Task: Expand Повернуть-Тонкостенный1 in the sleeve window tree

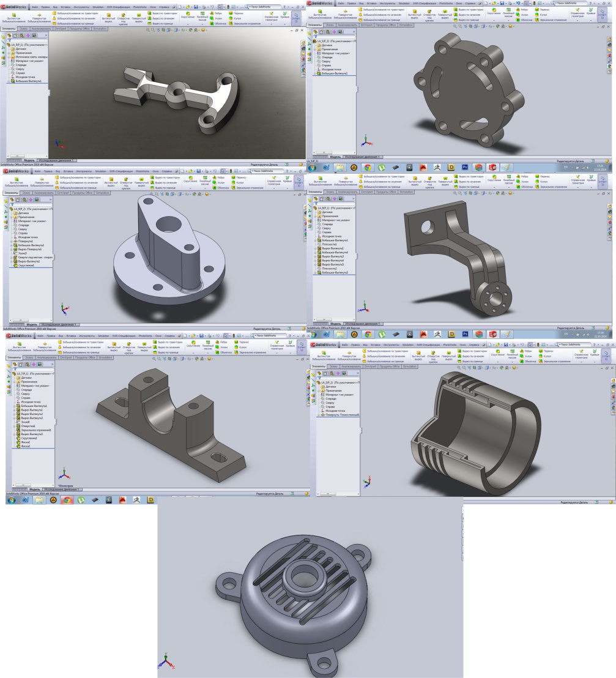Action: 319,415
